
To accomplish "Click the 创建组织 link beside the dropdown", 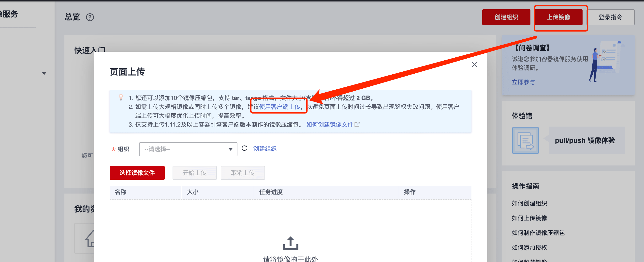I will (265, 149).
